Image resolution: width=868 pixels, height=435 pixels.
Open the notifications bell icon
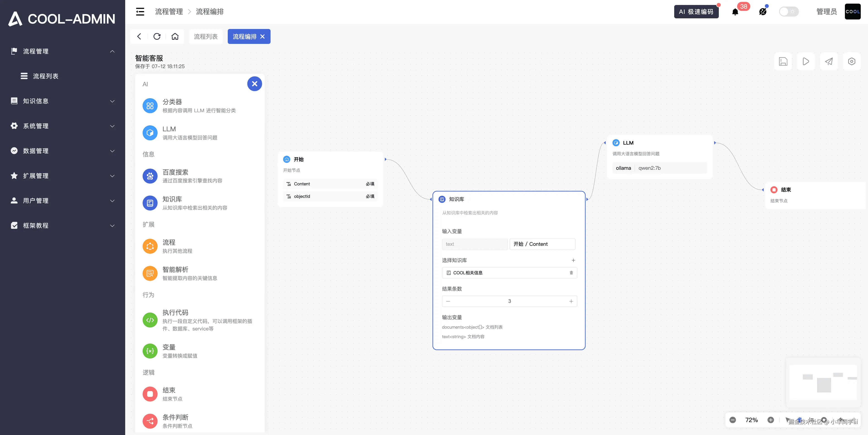pos(735,12)
